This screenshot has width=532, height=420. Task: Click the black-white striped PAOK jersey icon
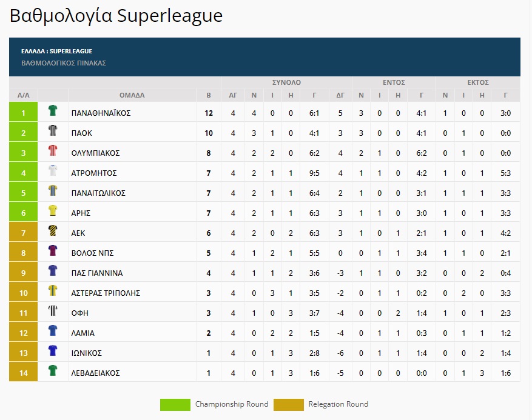[x=53, y=130]
